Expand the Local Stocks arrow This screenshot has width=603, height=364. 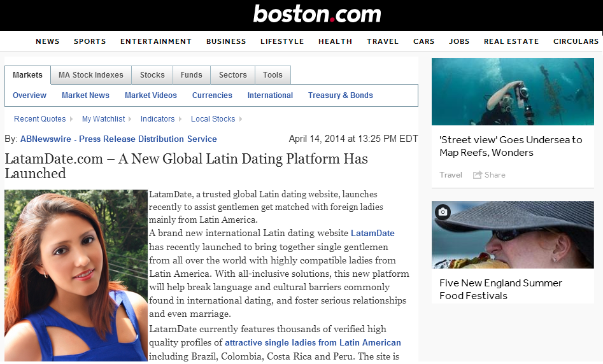[241, 119]
